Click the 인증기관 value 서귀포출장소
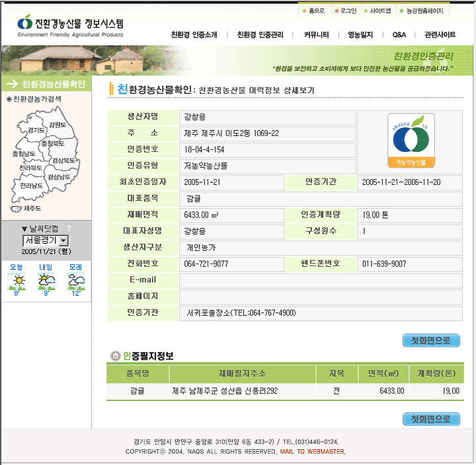 point(241,313)
